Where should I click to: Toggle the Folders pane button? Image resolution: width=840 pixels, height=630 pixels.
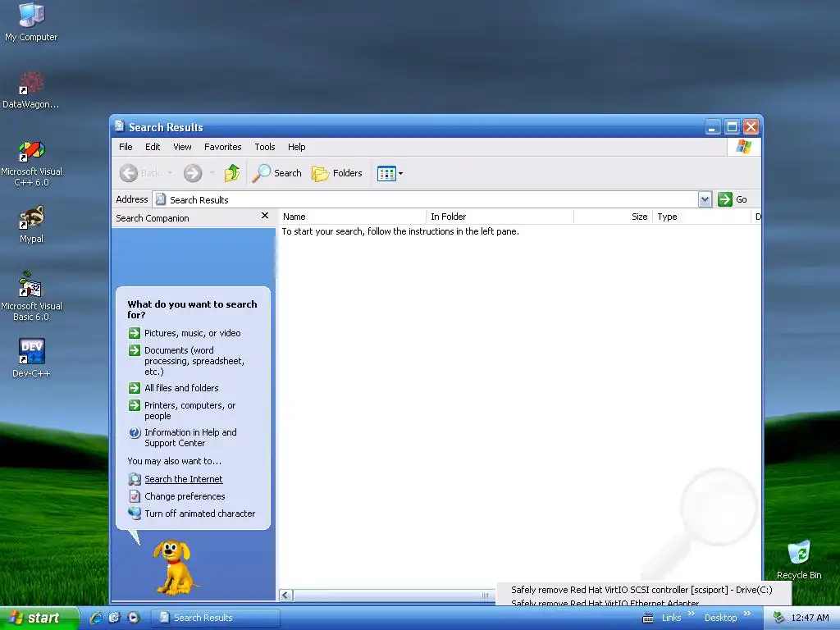[337, 173]
